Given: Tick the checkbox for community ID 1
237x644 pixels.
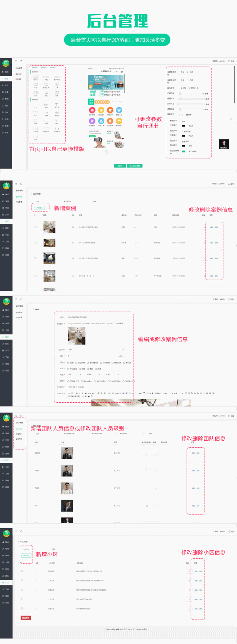Looking at the screenshot, I should tap(22, 608).
